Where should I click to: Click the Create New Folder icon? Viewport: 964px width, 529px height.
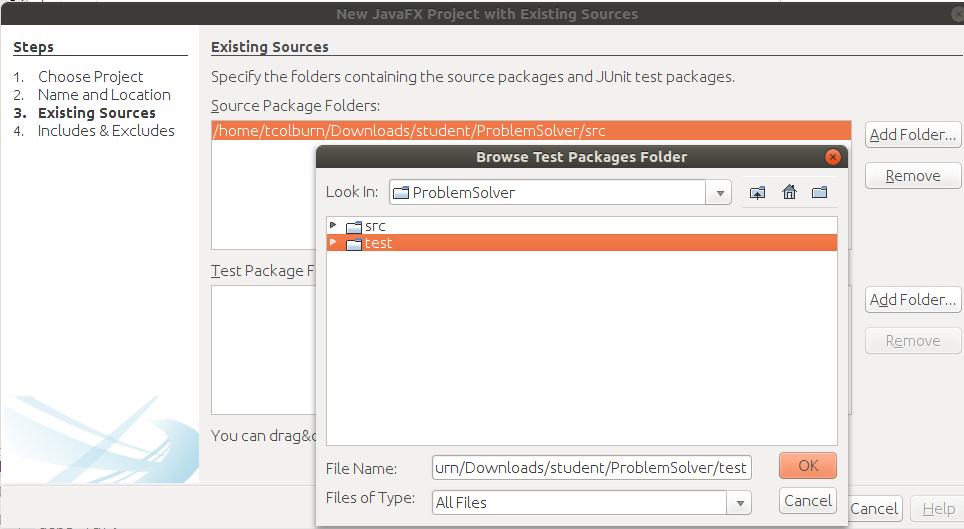[820, 193]
